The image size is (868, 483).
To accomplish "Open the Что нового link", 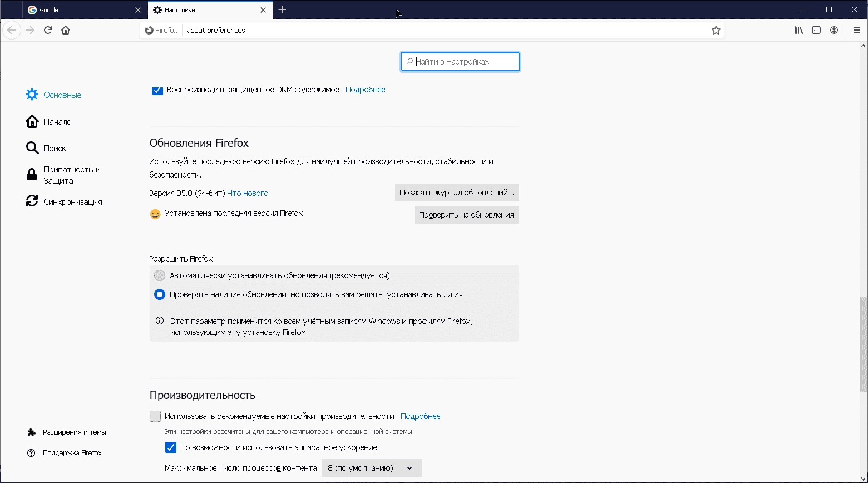I will [x=248, y=193].
